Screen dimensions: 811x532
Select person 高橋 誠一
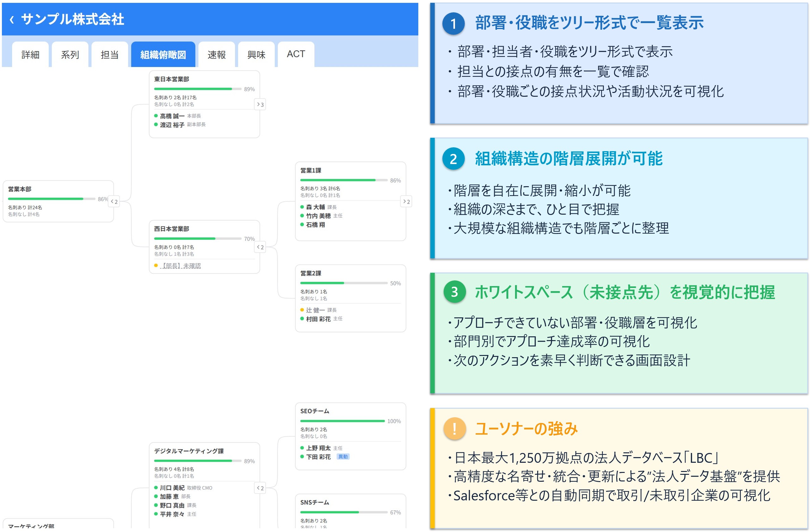172,116
